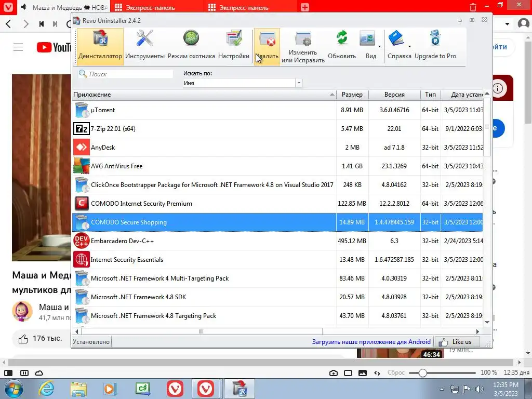The image size is (532, 399).
Task: Sort by Тип column header
Action: pos(430,95)
